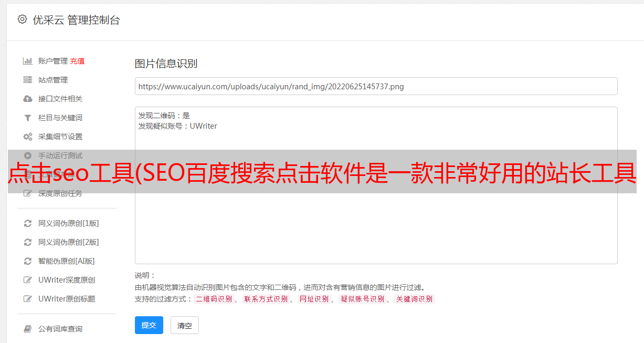This screenshot has width=644, height=343.
Task: Click the filter funnel icon for 栏目与关键词
Action: (28, 118)
